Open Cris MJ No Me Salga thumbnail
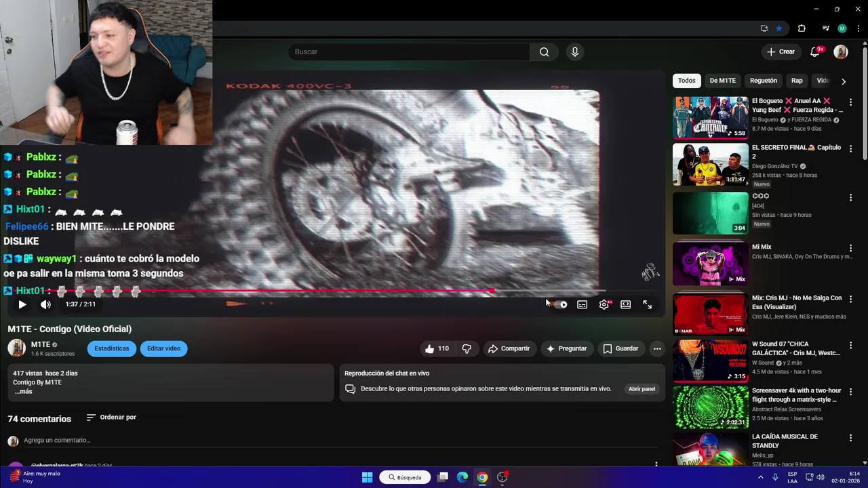 (710, 314)
